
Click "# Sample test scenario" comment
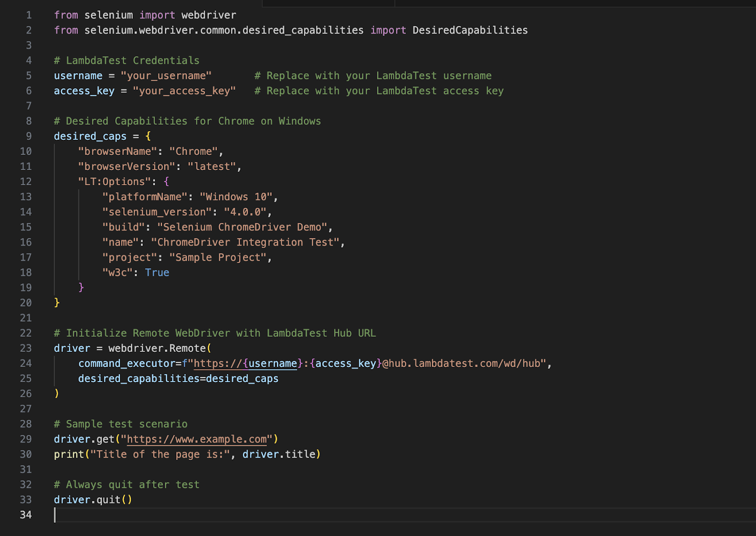[x=120, y=424]
